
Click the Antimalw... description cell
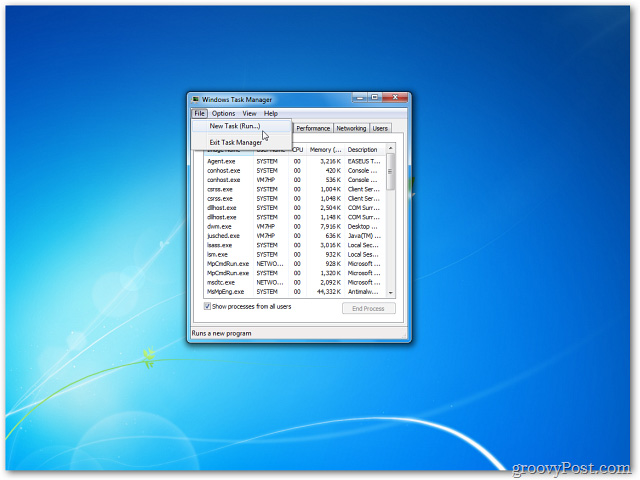[x=363, y=292]
